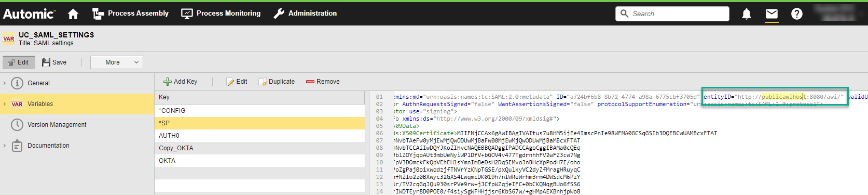The width and height of the screenshot is (868, 195).
Task: Select the Version Management page
Action: point(57,125)
